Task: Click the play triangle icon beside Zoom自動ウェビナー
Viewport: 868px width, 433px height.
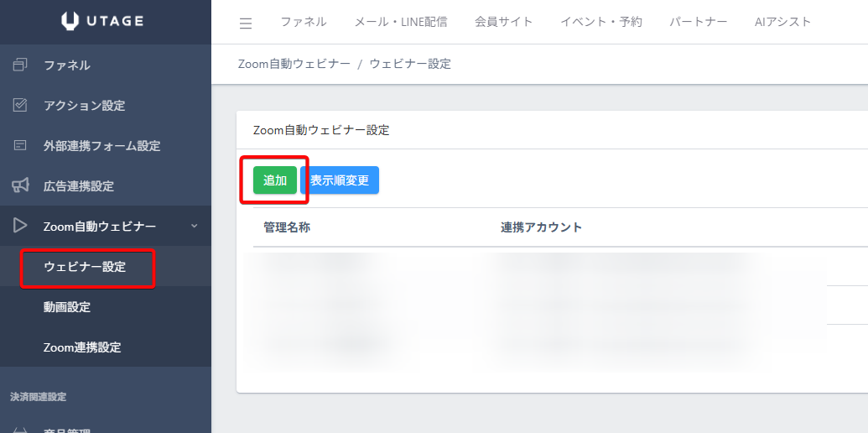Action: 21,226
